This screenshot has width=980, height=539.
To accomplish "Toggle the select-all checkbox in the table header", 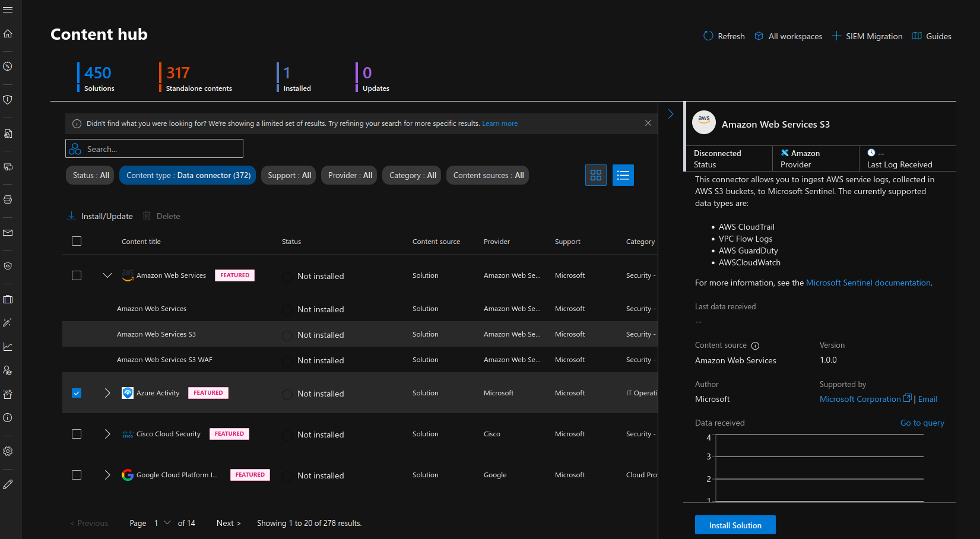I will click(77, 241).
